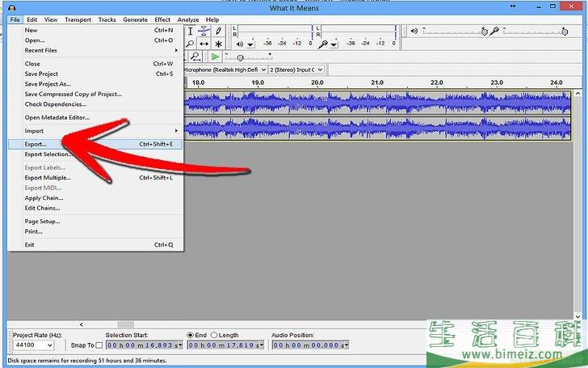Choose Export... from File menu
This screenshot has width=588, height=368.
click(x=95, y=144)
